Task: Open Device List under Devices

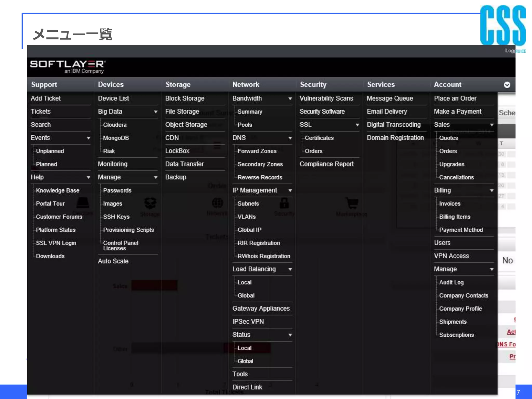Action: click(x=114, y=98)
